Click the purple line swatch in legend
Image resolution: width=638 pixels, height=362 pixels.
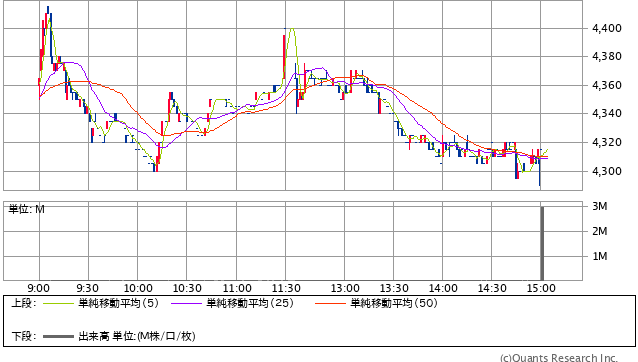click(186, 303)
